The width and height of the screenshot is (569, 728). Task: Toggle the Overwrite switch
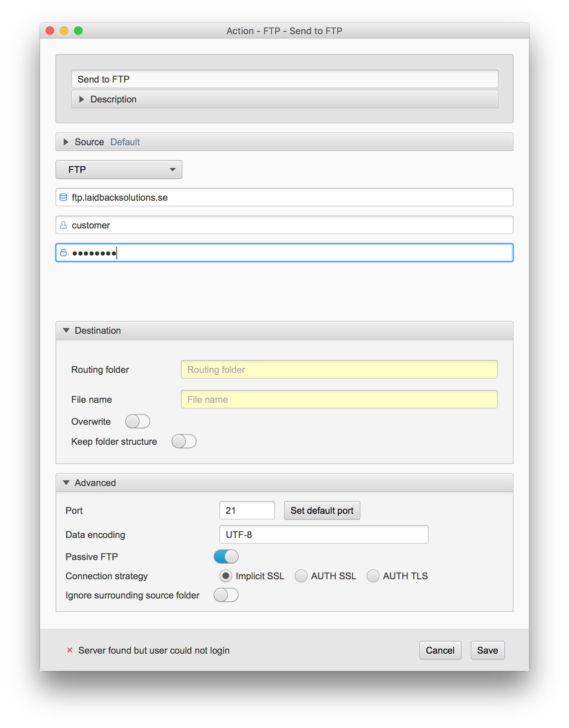pyautogui.click(x=137, y=421)
